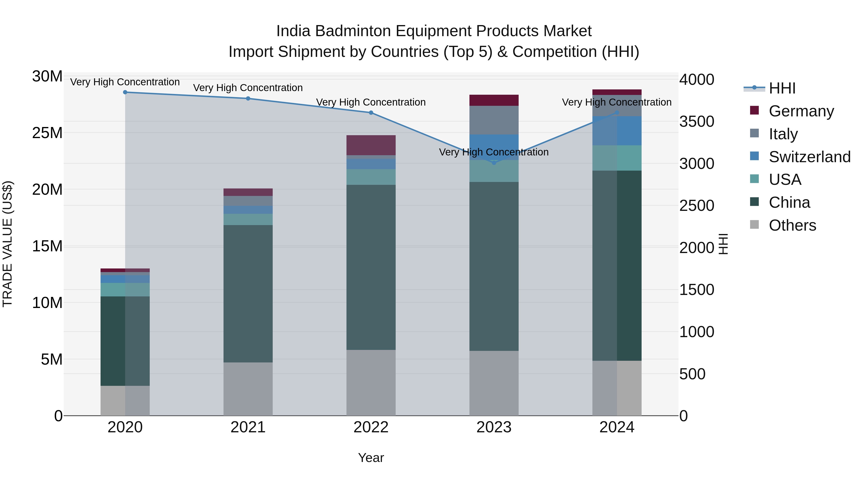Click the 'Very High Concentration' label above 2022
Viewport: 868px width, 488px height.
pyautogui.click(x=371, y=102)
